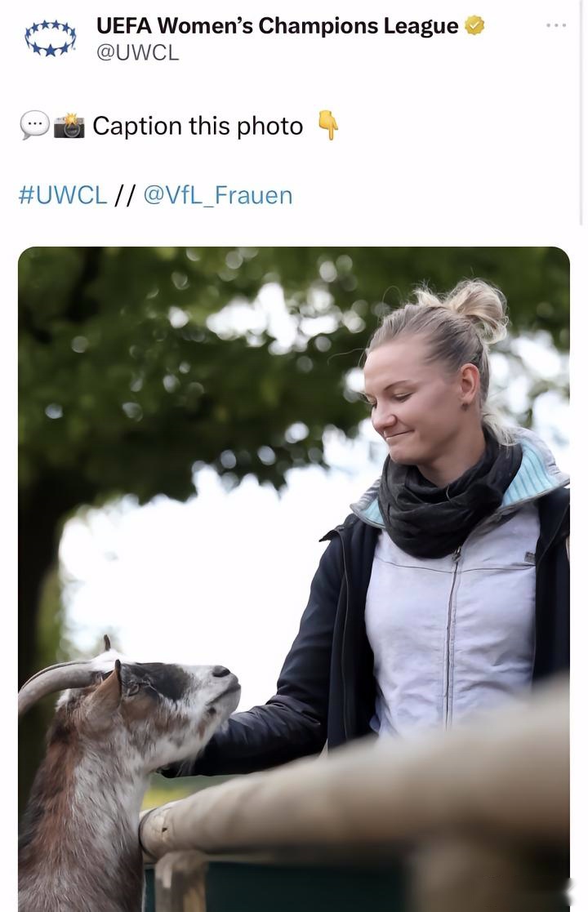Click the gold verified badge

pos(474,26)
